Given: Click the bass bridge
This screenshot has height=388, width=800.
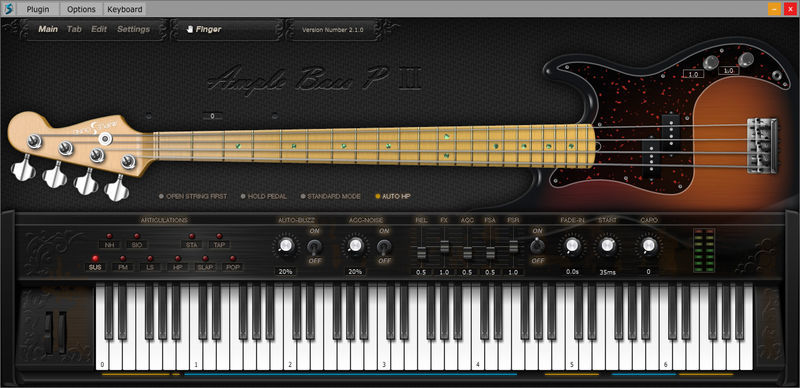Looking at the screenshot, I should pyautogui.click(x=763, y=145).
